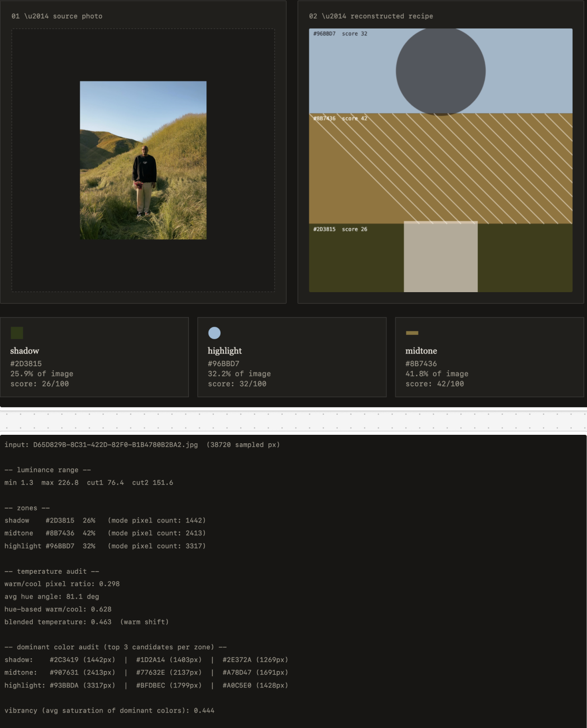Click the shadow zone row with 26%
Screen dimensions: 587x728
pyautogui.click(x=105, y=520)
